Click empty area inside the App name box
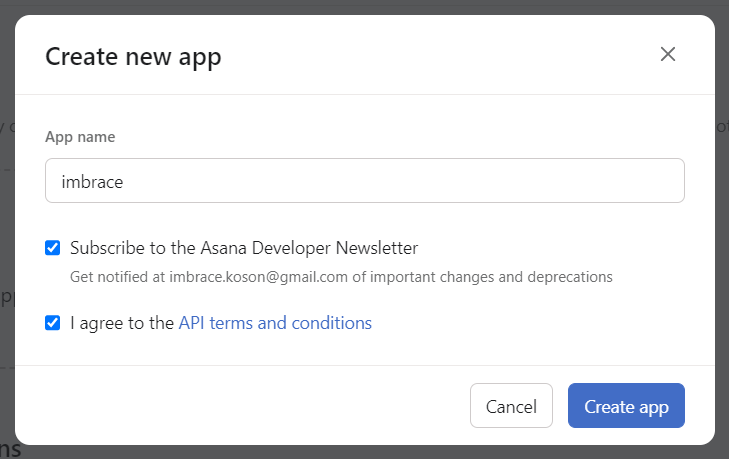The image size is (729, 459). tap(450, 181)
